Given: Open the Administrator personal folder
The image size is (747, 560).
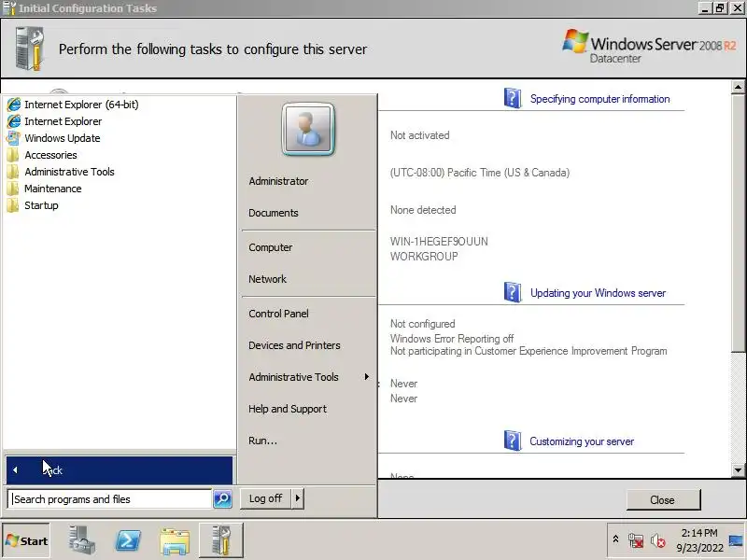Looking at the screenshot, I should click(278, 181).
